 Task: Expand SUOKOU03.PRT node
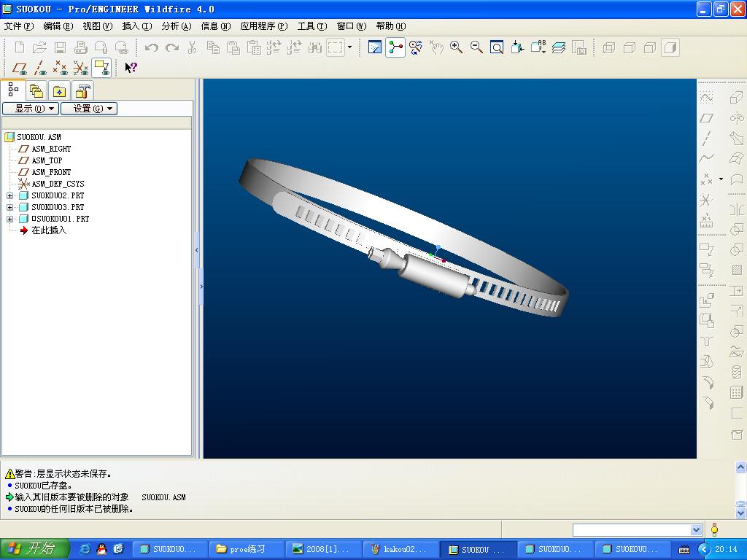coord(9,207)
